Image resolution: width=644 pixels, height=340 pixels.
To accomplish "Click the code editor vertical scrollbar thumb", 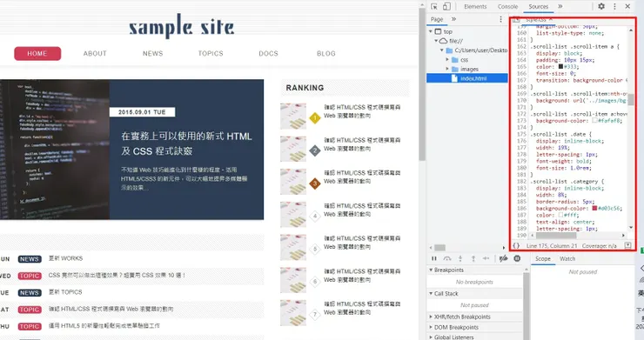I will (x=630, y=100).
